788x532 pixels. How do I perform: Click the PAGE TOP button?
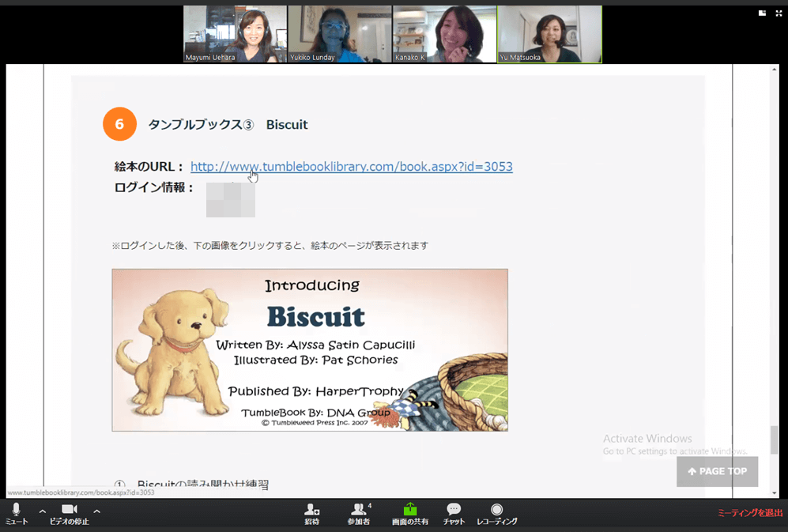pyautogui.click(x=717, y=471)
